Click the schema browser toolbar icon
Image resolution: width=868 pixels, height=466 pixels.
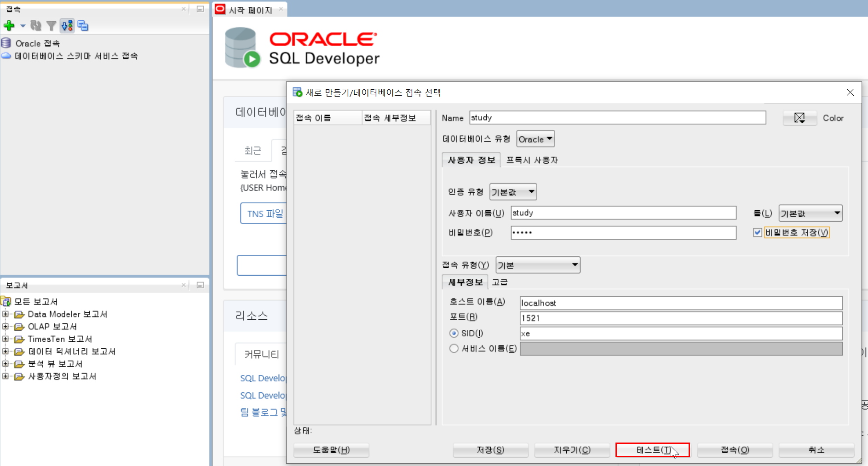(67, 26)
